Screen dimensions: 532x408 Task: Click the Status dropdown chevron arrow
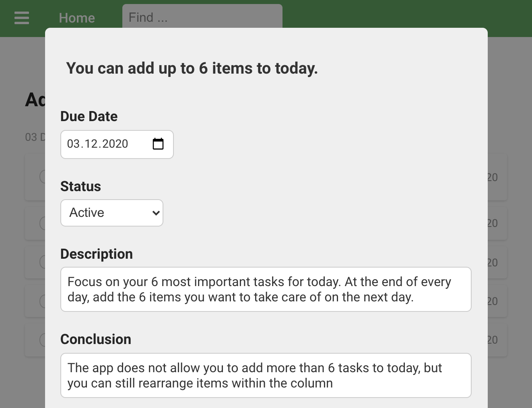pos(156,213)
